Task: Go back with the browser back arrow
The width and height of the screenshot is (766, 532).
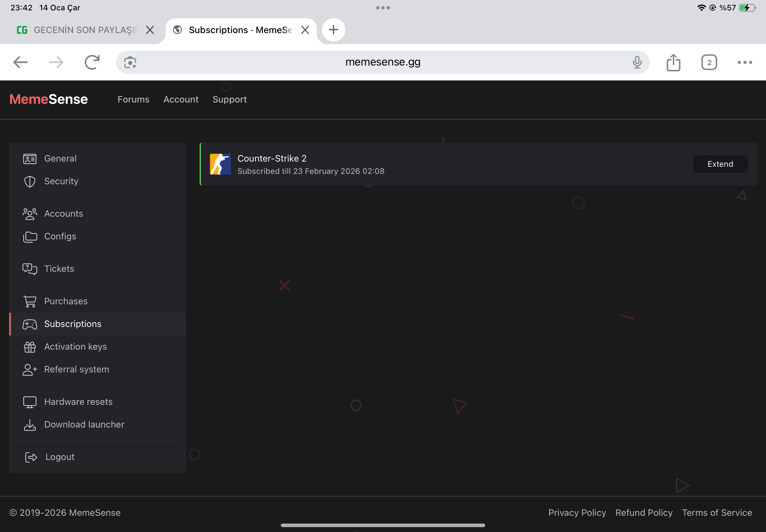Action: 20,62
